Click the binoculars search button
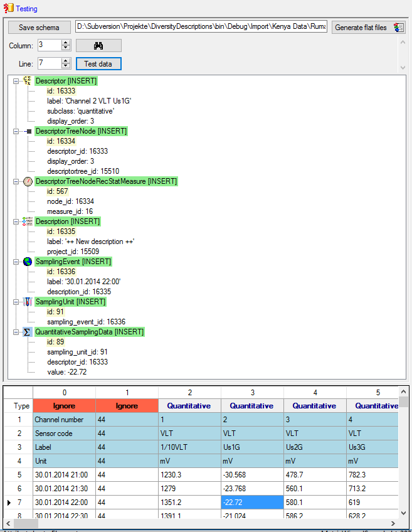 (x=98, y=45)
